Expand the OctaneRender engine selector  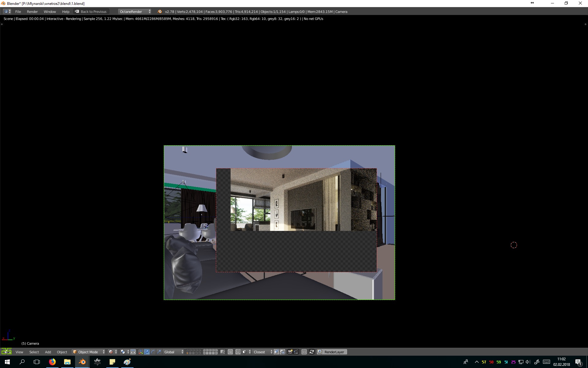(134, 12)
